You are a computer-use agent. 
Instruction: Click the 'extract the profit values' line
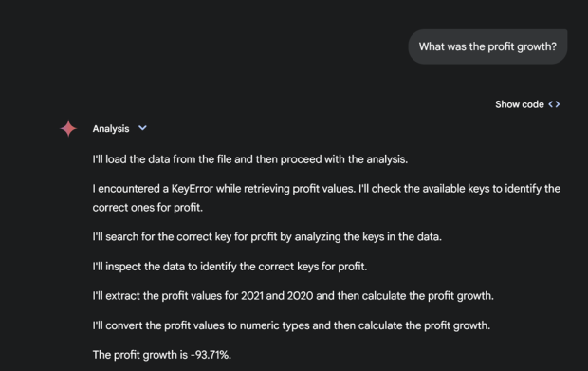click(293, 296)
